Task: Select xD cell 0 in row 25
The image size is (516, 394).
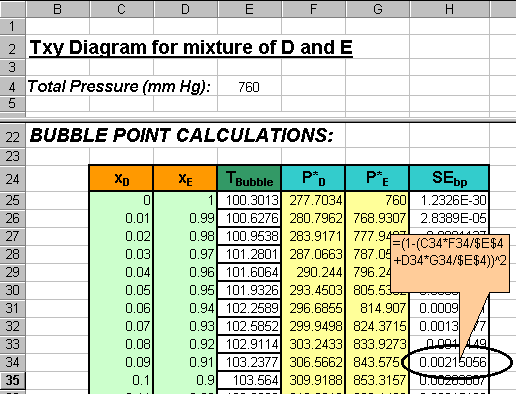Action: pyautogui.click(x=121, y=200)
